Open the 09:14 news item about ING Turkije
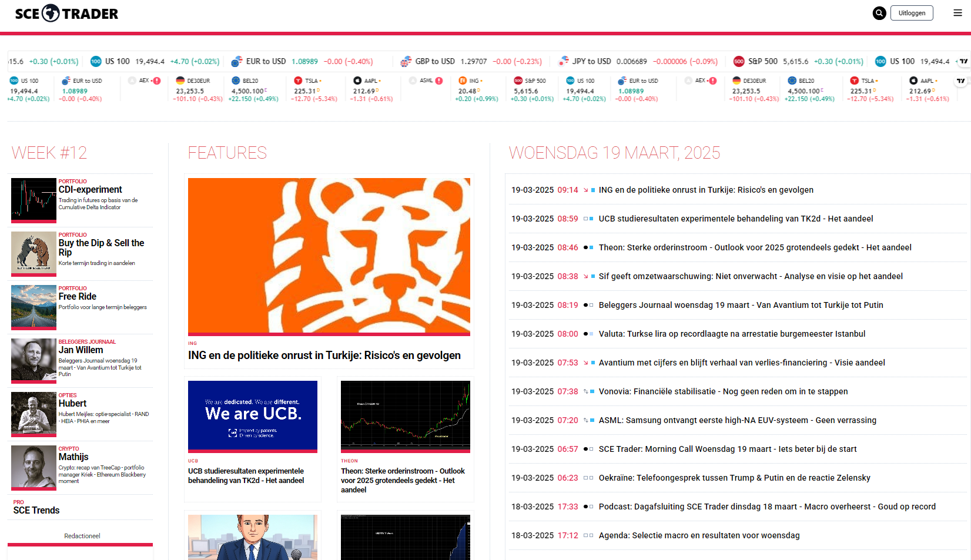The height and width of the screenshot is (560, 971). point(706,190)
